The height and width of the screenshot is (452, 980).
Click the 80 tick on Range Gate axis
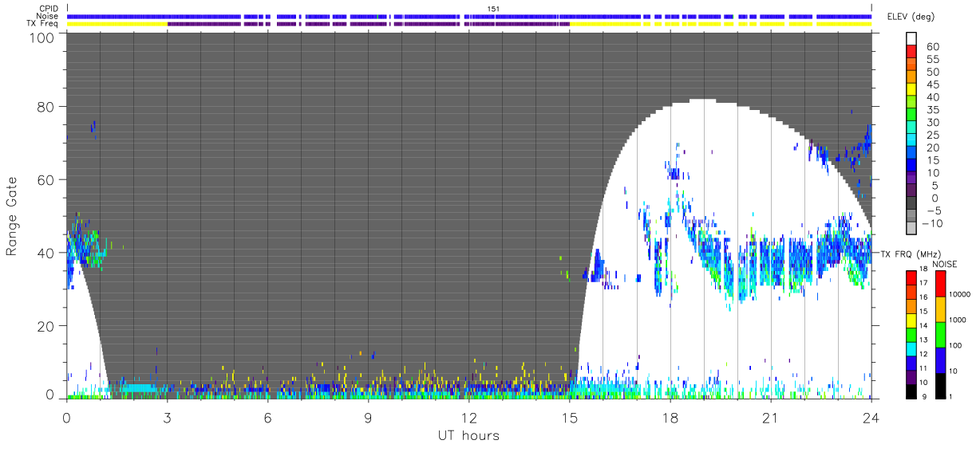coord(46,107)
